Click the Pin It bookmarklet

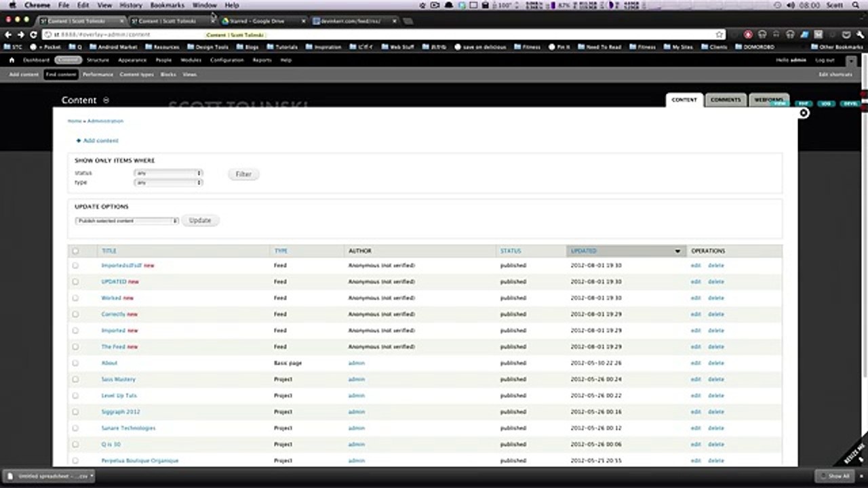pos(560,47)
